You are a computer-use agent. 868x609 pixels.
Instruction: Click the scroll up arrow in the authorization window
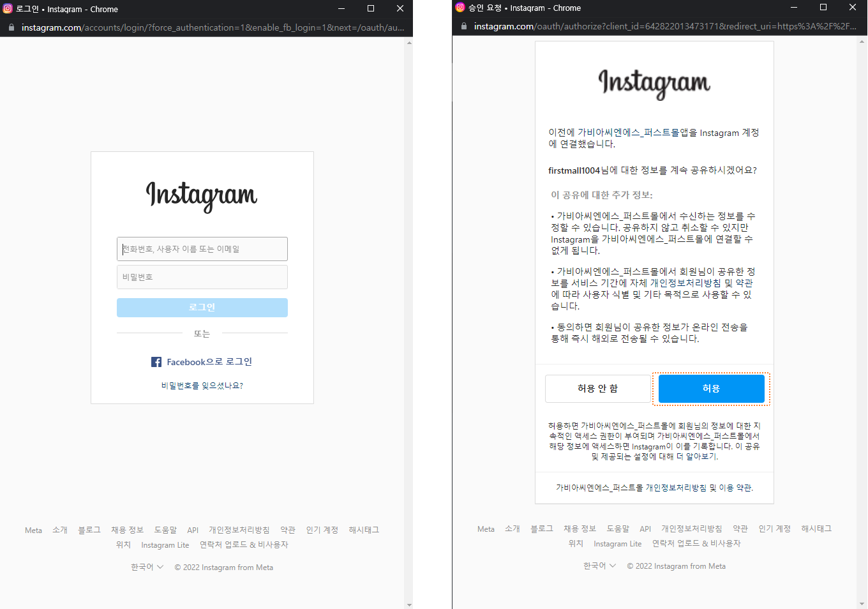point(862,41)
